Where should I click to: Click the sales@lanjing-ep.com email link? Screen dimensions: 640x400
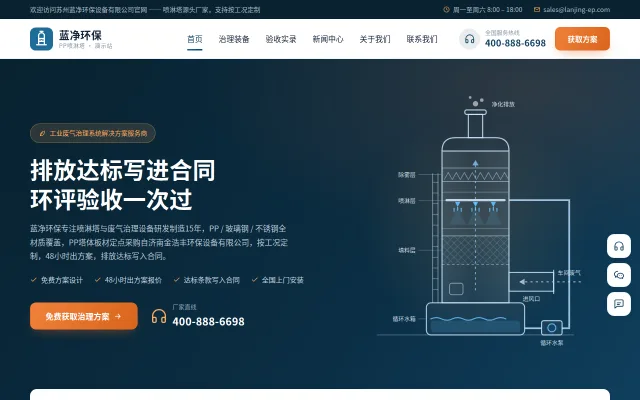[x=576, y=9]
